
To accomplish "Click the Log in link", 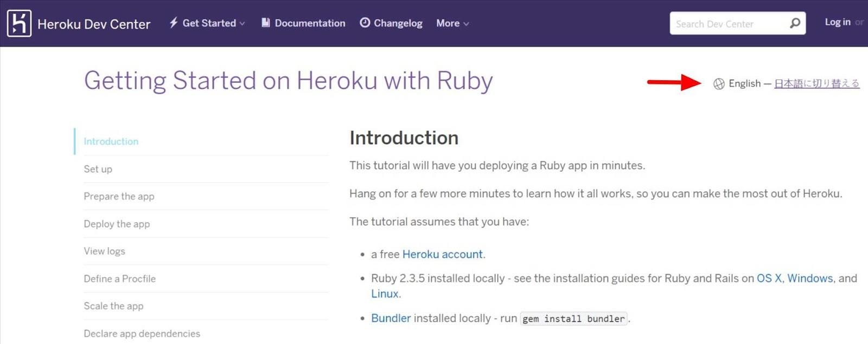I will pyautogui.click(x=837, y=22).
